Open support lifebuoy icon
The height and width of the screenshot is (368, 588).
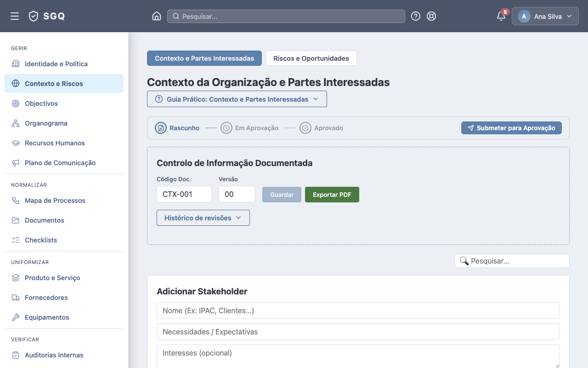[431, 16]
